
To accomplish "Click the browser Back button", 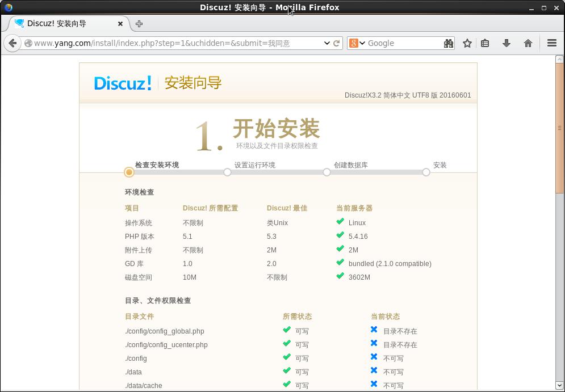I will pyautogui.click(x=12, y=43).
